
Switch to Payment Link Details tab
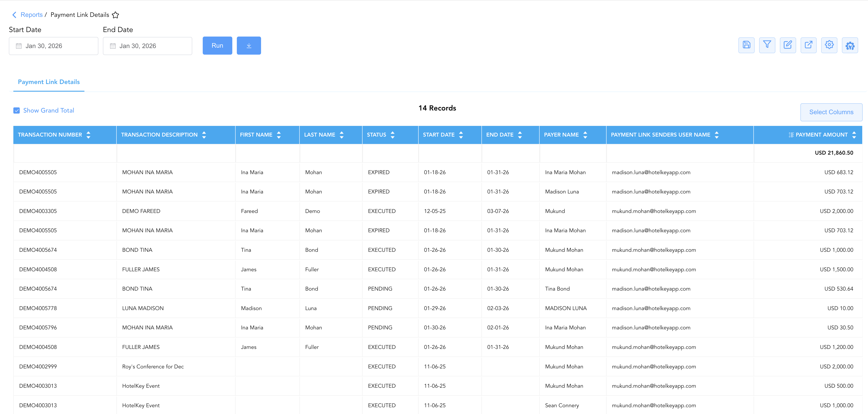pyautogui.click(x=49, y=82)
